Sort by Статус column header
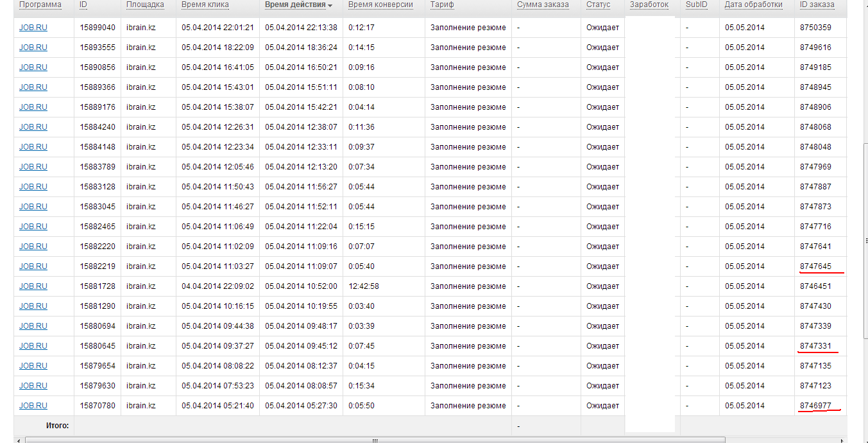This screenshot has width=868, height=443. point(599,4)
